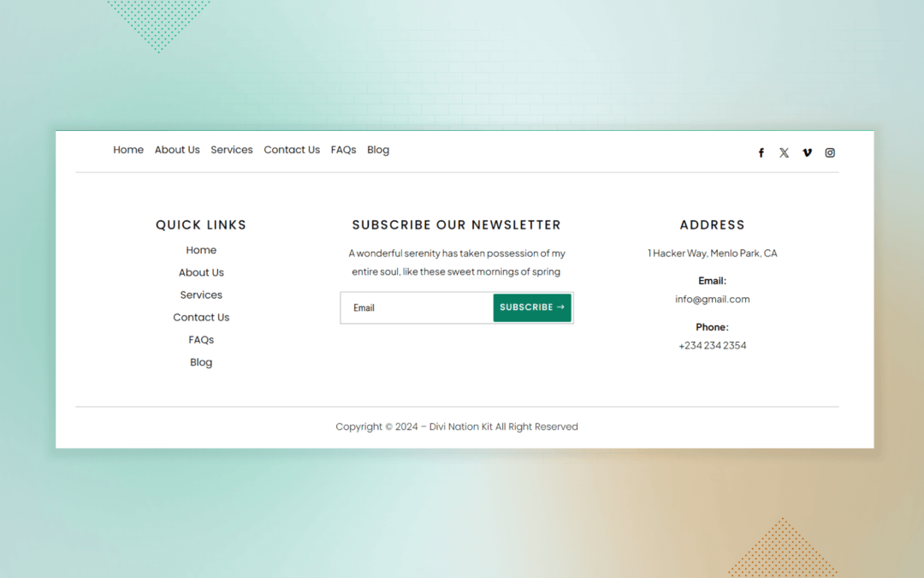Open the Vimeo social icon
Viewport: 924px width, 578px height.
tap(807, 152)
